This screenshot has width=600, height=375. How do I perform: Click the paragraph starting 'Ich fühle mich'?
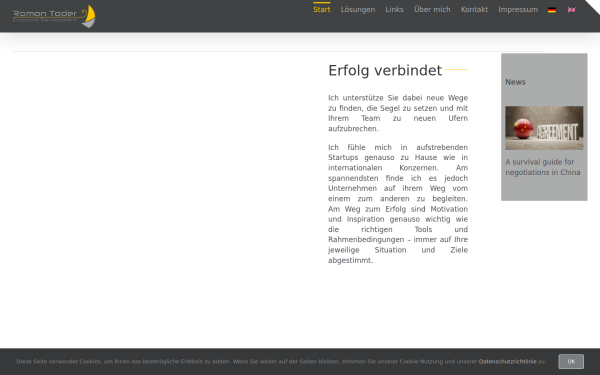coord(398,204)
